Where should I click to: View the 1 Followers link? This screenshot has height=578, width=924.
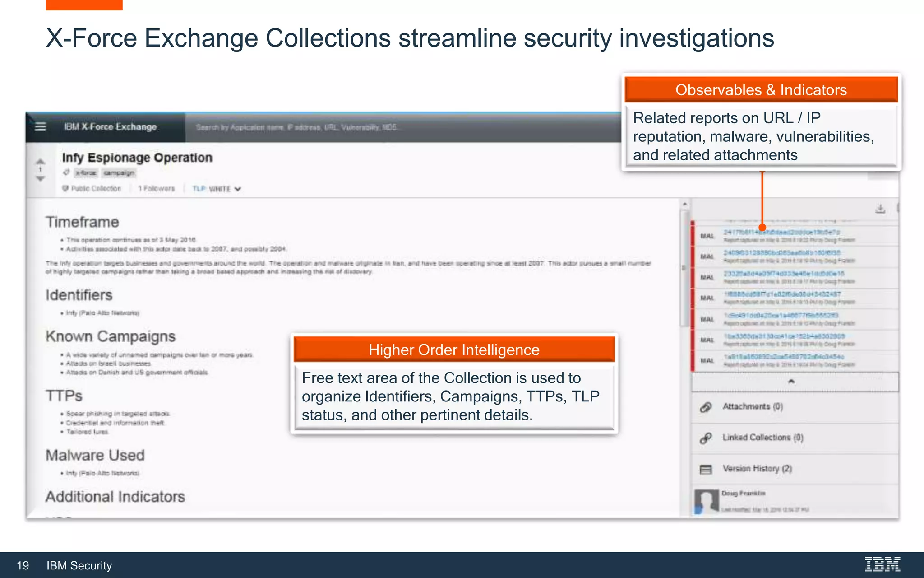[x=156, y=188]
